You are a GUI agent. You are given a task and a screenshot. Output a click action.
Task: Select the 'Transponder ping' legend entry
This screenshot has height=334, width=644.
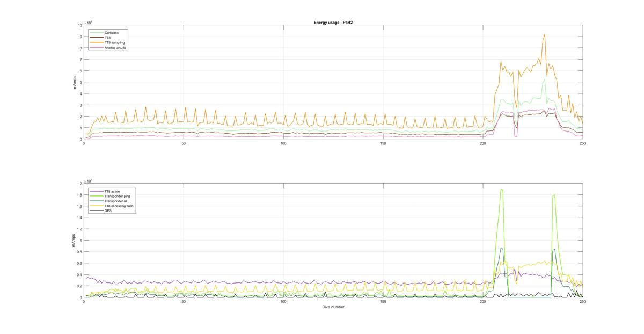116,197
